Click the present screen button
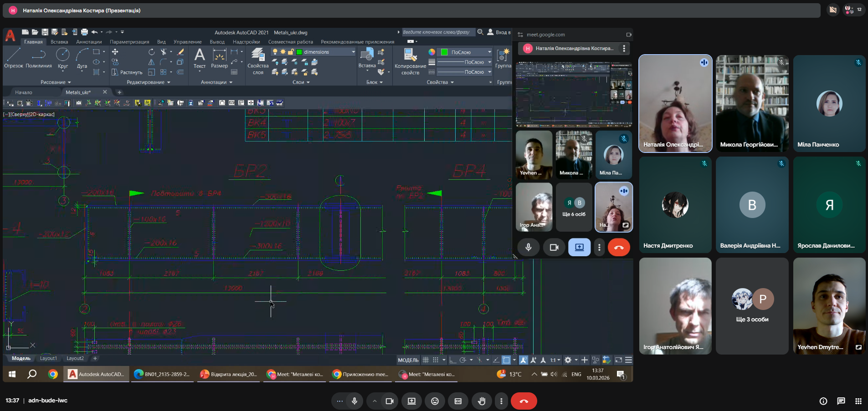The height and width of the screenshot is (411, 868). click(411, 401)
